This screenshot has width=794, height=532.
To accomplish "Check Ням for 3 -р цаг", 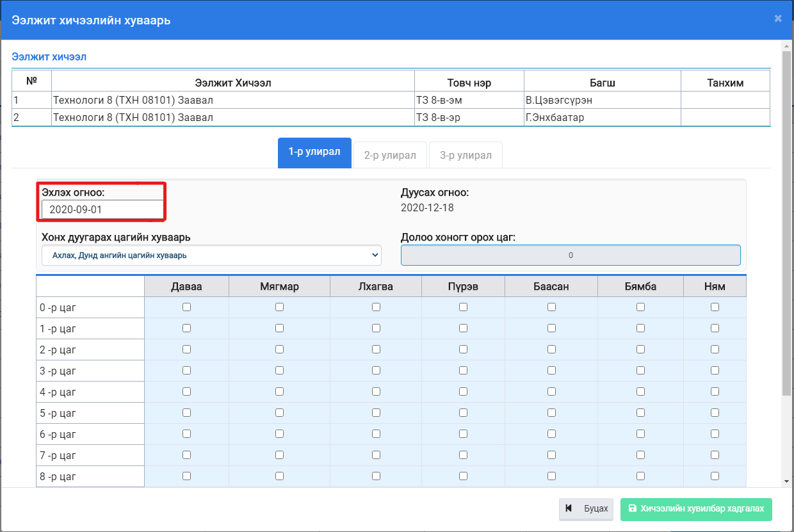I will point(715,371).
